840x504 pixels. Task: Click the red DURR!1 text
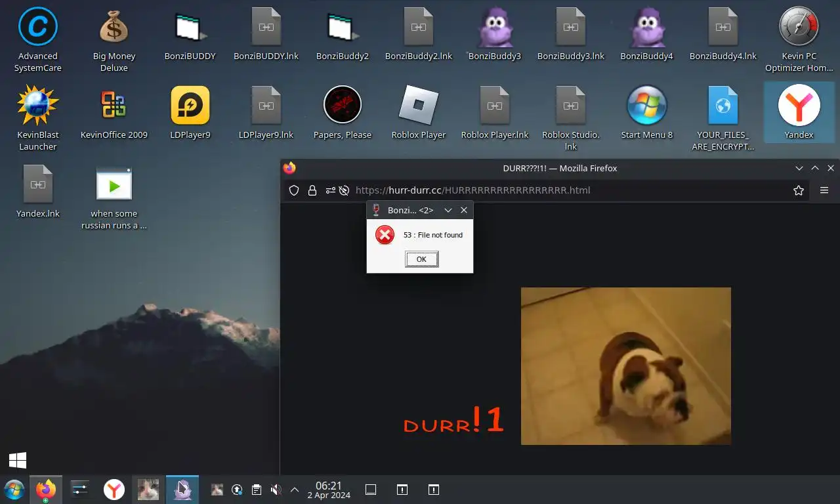(453, 420)
